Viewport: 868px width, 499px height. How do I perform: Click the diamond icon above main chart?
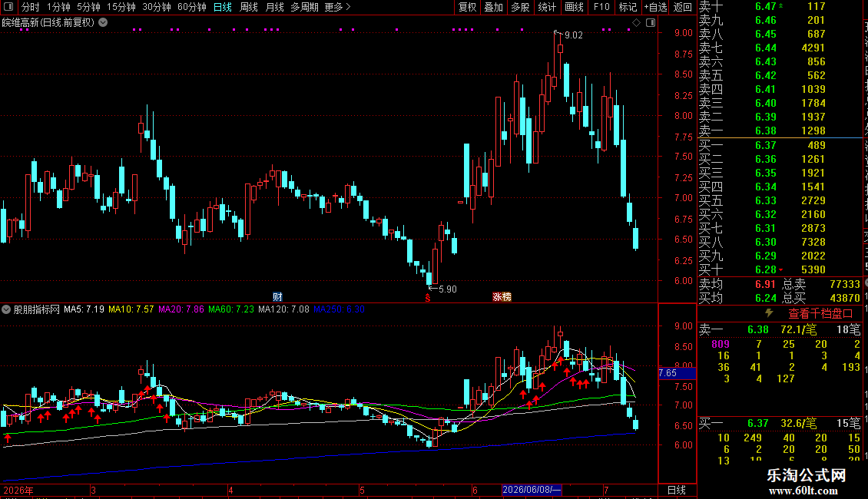(636, 23)
